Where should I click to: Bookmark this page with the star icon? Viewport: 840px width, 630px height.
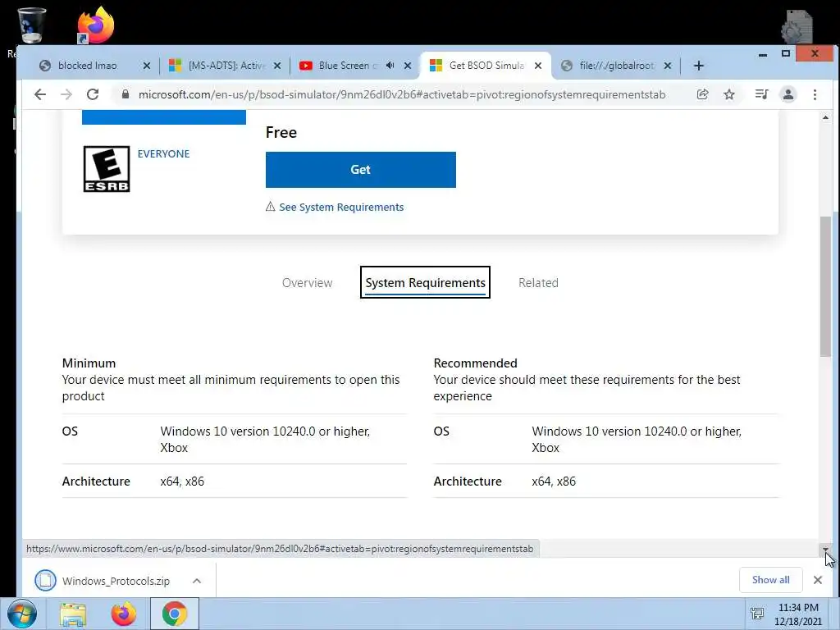729,95
